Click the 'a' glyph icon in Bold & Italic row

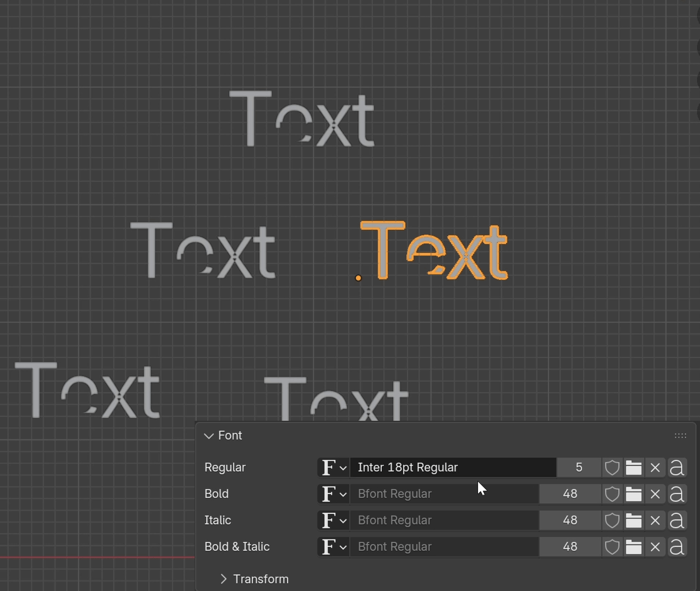click(677, 547)
